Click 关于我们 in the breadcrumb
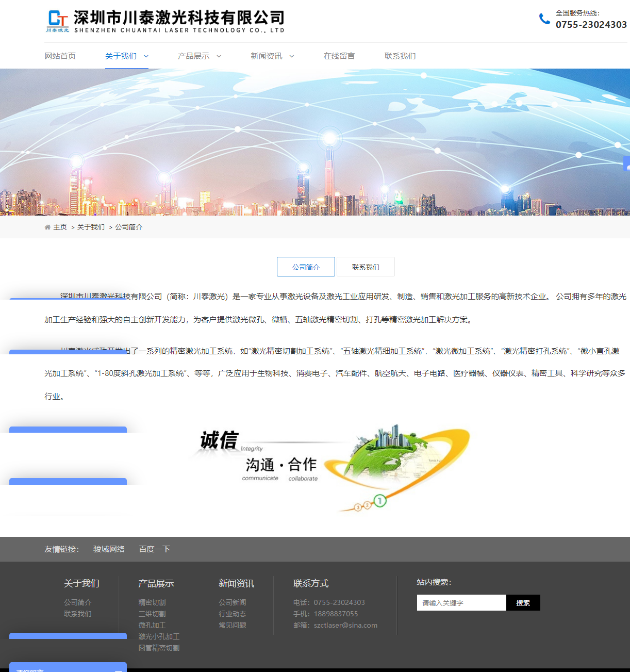630x672 pixels. [x=91, y=227]
